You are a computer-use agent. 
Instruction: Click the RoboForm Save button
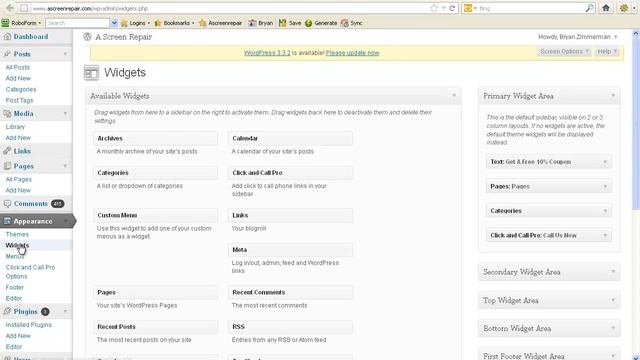[x=290, y=23]
